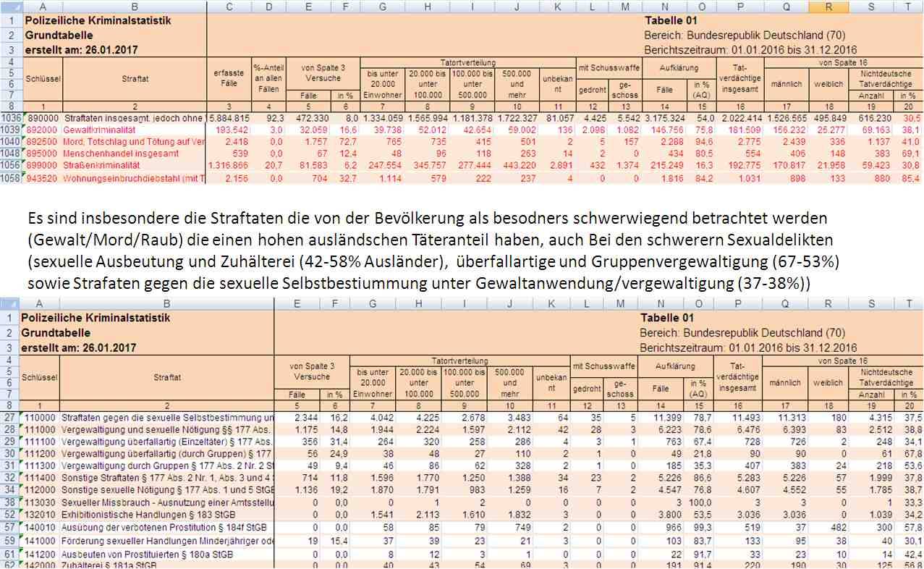Select row header 27 in lower table
Screen dimensions: 924x569
9,418
